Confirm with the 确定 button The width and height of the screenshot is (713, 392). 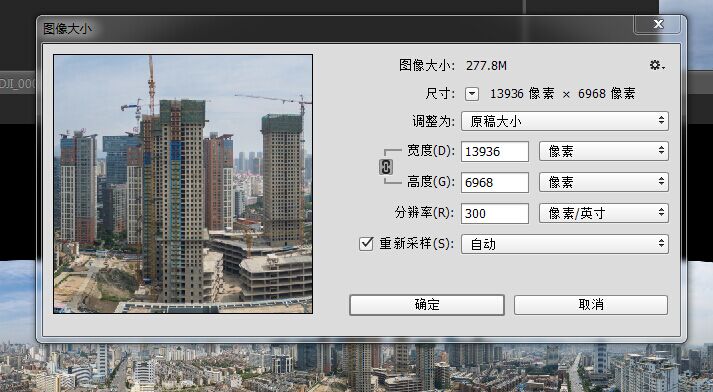(x=427, y=305)
